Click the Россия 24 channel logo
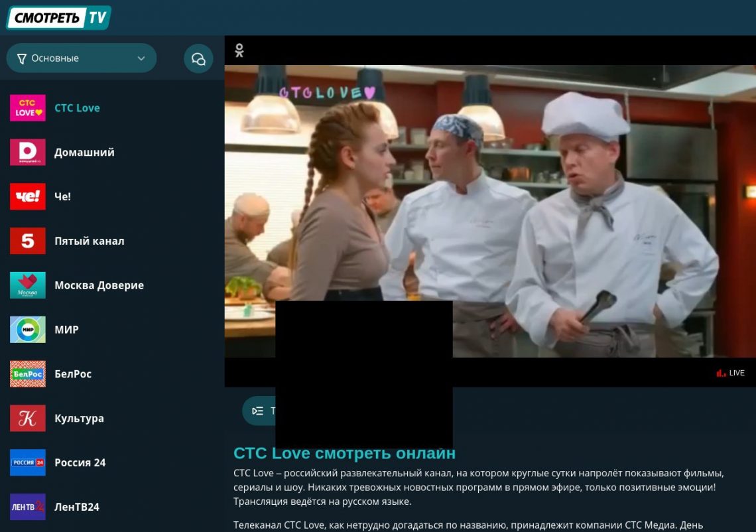Viewport: 756px width, 532px height. tap(28, 462)
